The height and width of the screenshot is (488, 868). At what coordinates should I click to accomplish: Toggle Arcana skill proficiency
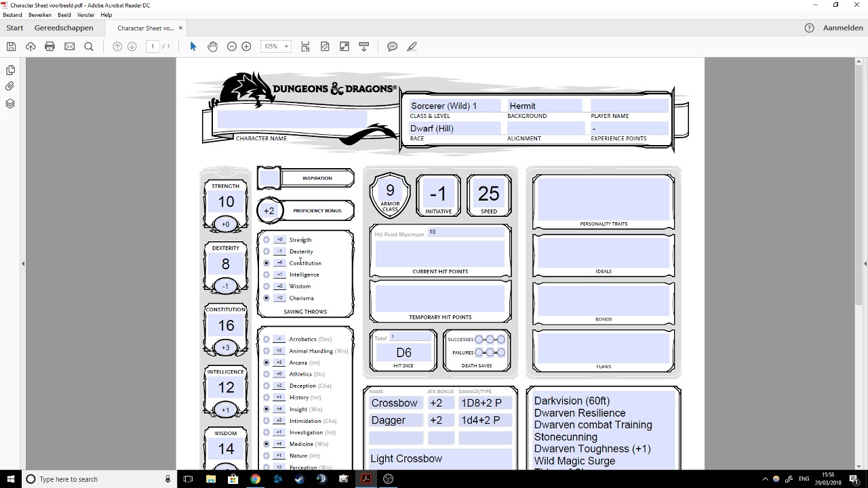coord(267,363)
